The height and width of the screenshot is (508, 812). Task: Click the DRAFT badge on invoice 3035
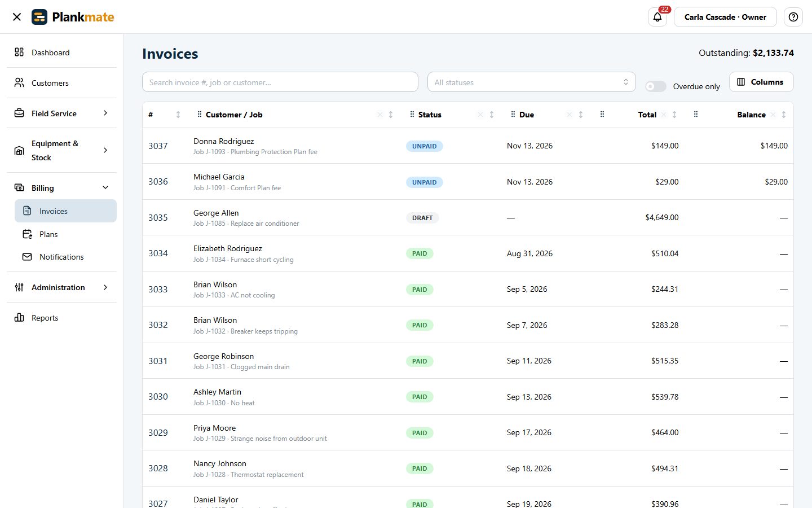422,218
